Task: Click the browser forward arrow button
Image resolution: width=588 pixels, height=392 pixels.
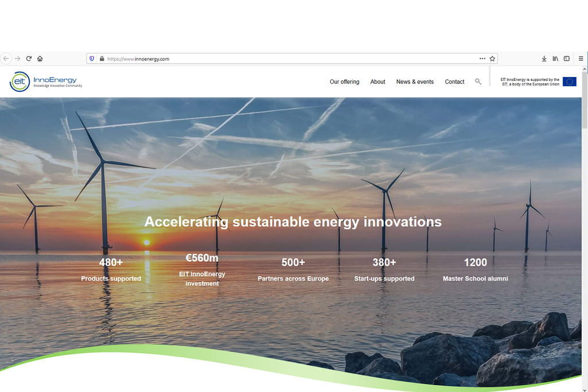Action: click(x=17, y=59)
